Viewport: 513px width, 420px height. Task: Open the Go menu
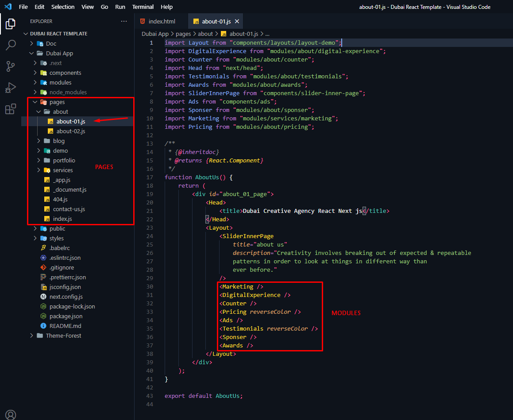pos(104,7)
